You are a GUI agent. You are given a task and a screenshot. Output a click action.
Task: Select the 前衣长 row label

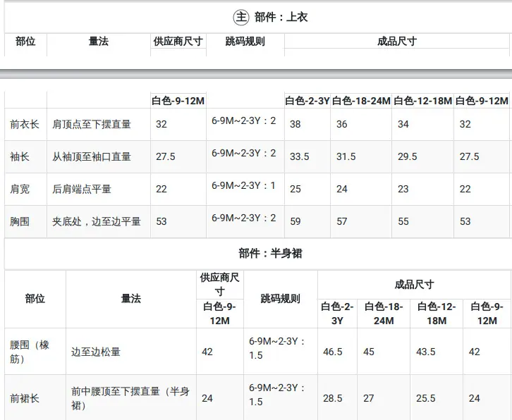[x=25, y=124]
